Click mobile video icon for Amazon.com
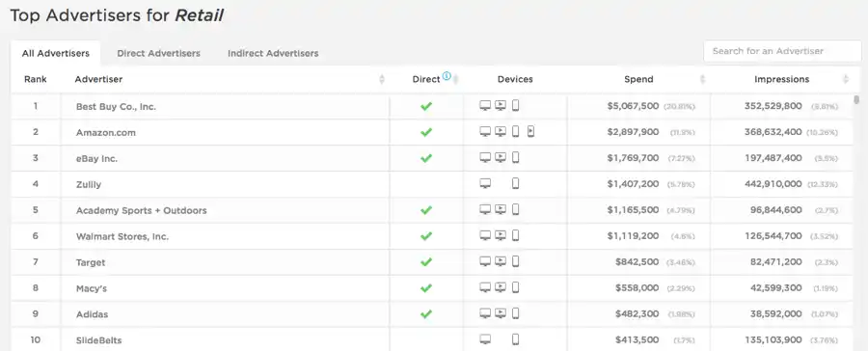This screenshot has width=868, height=351. click(x=530, y=131)
